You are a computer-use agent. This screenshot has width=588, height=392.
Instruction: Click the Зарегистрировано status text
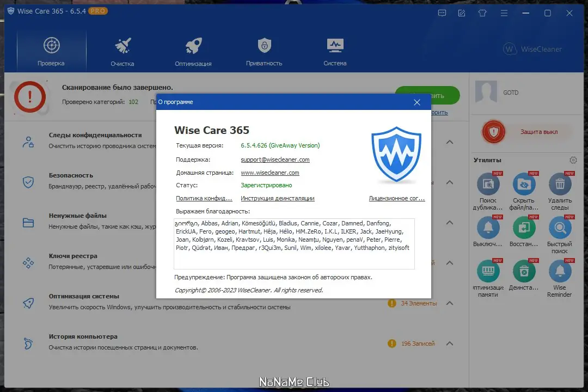pos(266,185)
